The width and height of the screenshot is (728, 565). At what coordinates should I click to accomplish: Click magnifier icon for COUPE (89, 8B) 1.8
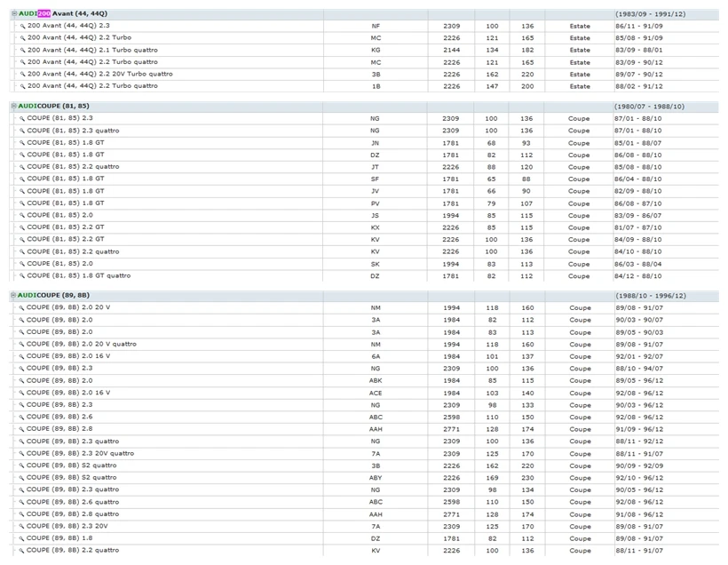[21, 538]
